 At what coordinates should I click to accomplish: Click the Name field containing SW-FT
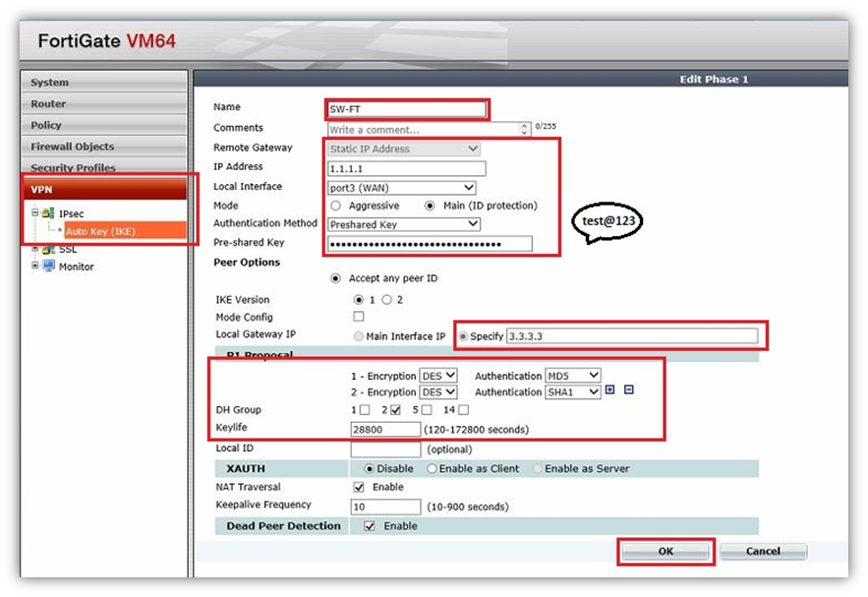click(406, 109)
